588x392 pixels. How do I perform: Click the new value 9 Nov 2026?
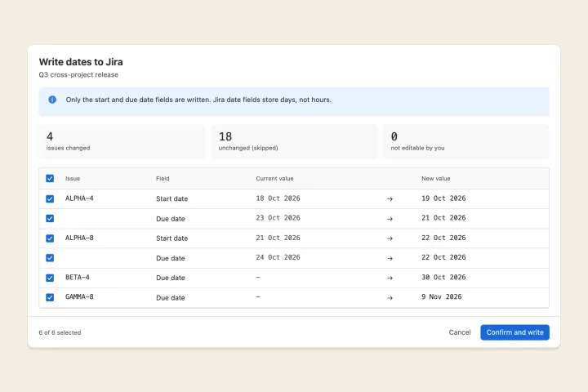tap(442, 296)
